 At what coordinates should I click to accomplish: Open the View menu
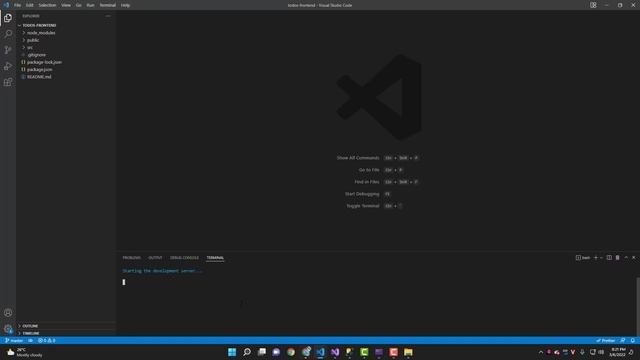point(66,5)
